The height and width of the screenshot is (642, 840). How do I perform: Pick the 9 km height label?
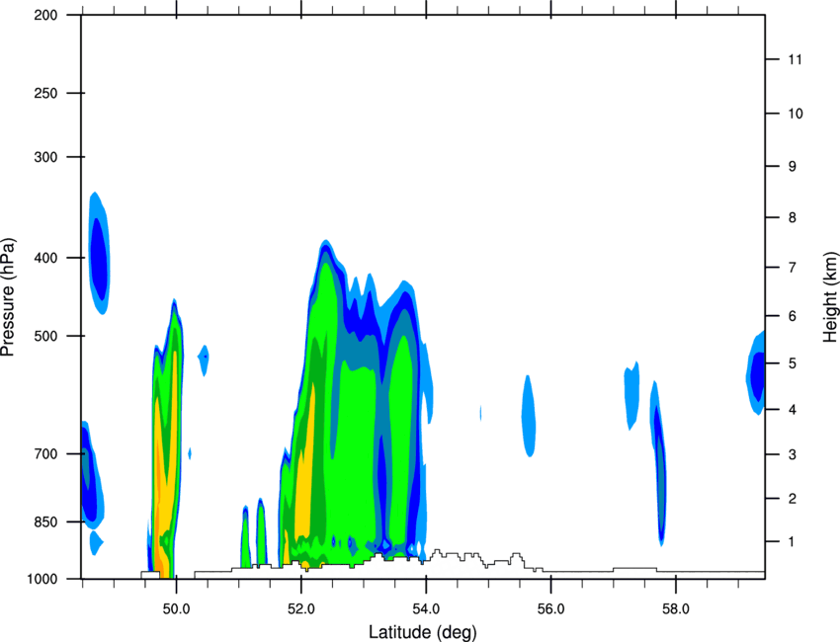[x=793, y=167]
